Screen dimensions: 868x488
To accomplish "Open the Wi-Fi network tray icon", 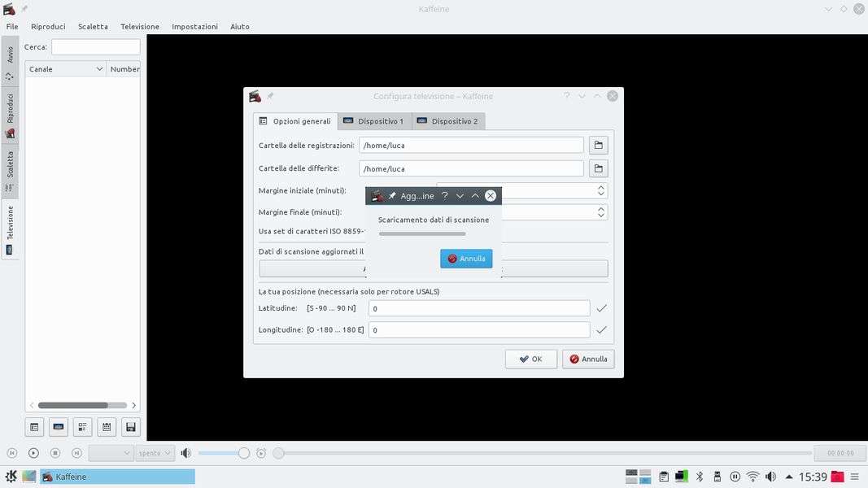I will pos(752,477).
